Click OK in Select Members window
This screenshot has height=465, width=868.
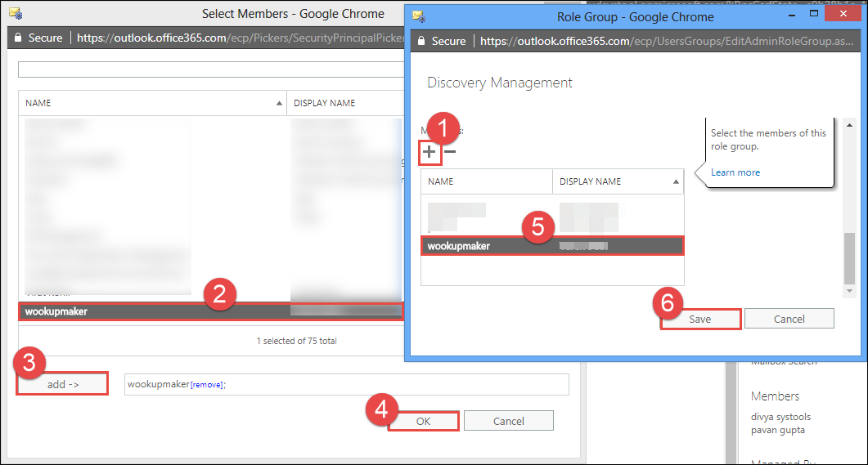(x=424, y=422)
